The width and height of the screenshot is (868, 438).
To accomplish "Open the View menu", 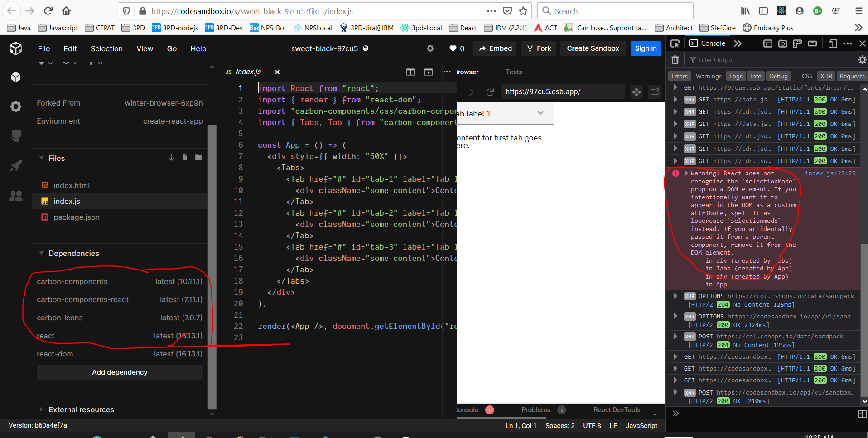I will [x=144, y=48].
